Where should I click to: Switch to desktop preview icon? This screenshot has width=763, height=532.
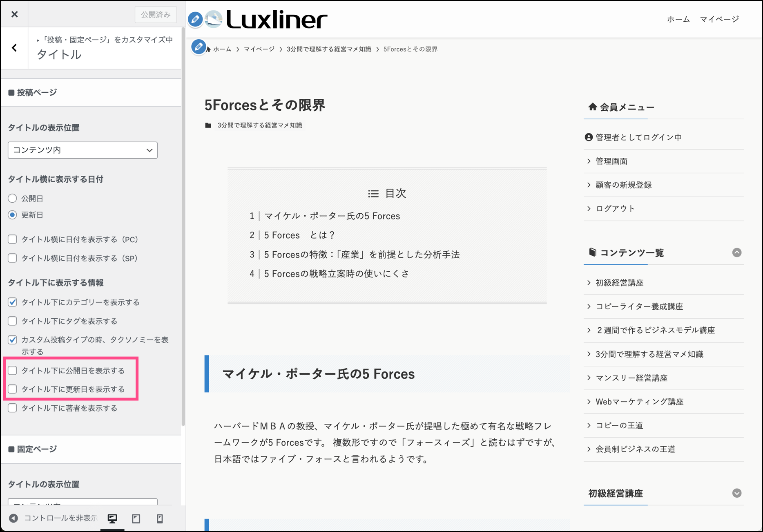pos(112,519)
